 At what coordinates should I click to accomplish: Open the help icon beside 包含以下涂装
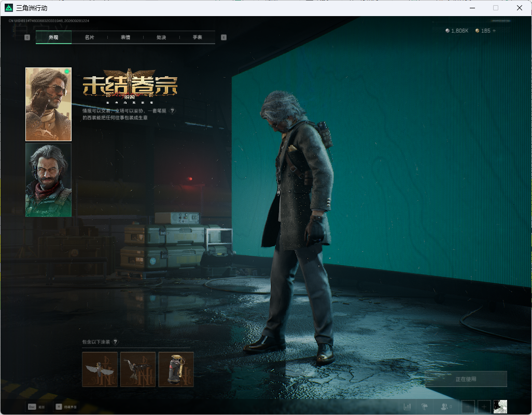pyautogui.click(x=115, y=342)
